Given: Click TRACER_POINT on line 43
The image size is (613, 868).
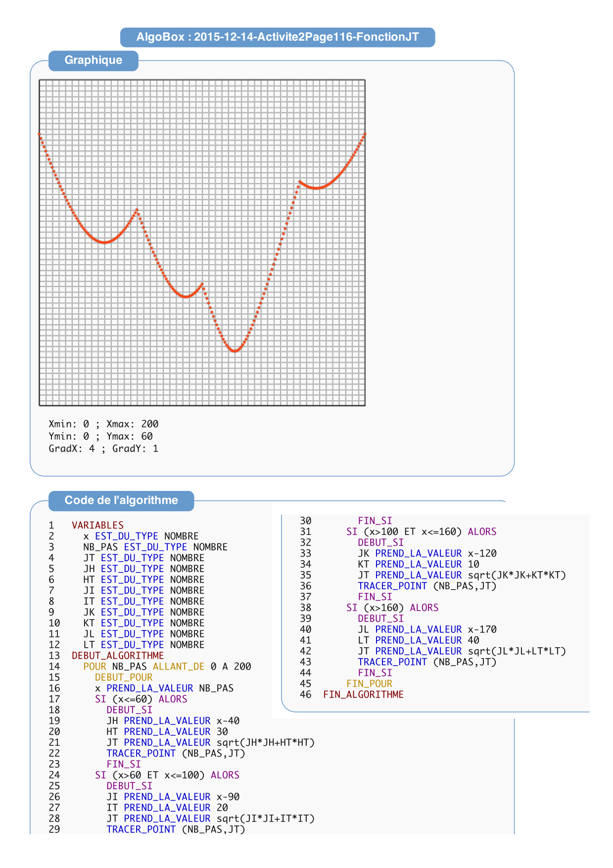Looking at the screenshot, I should tap(392, 662).
